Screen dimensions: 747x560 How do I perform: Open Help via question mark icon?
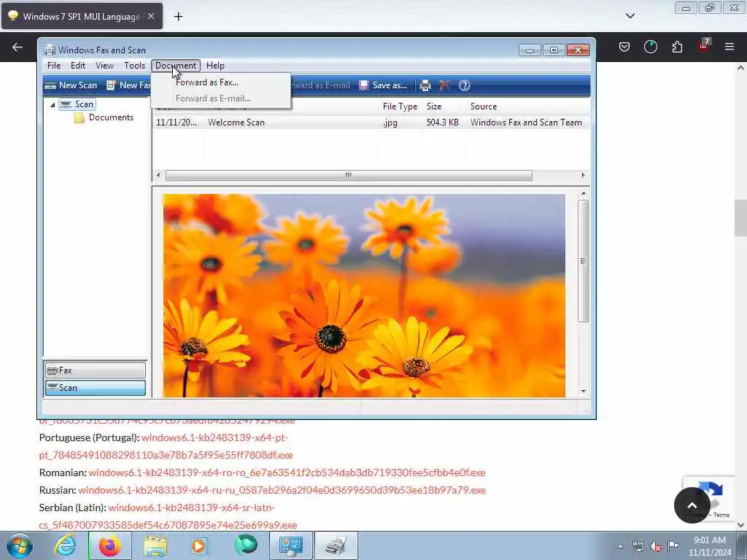tap(465, 86)
